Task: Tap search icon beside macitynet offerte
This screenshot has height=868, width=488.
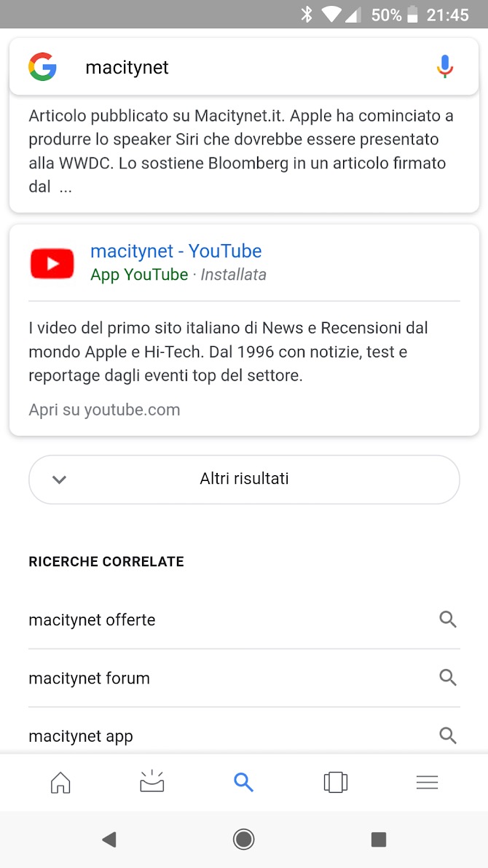Action: [448, 619]
